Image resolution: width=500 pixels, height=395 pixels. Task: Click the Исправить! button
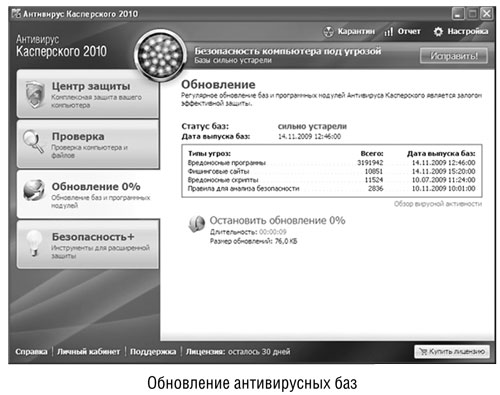[x=454, y=56]
